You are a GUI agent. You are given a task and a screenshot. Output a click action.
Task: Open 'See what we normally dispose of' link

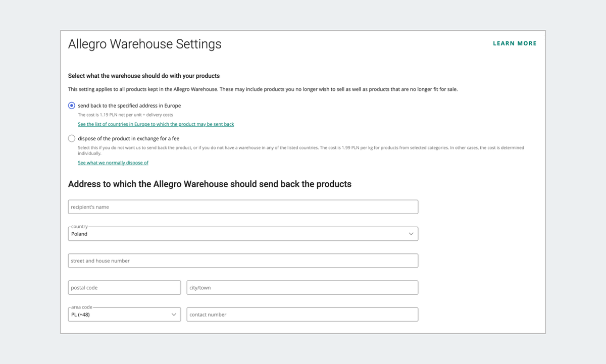click(113, 163)
